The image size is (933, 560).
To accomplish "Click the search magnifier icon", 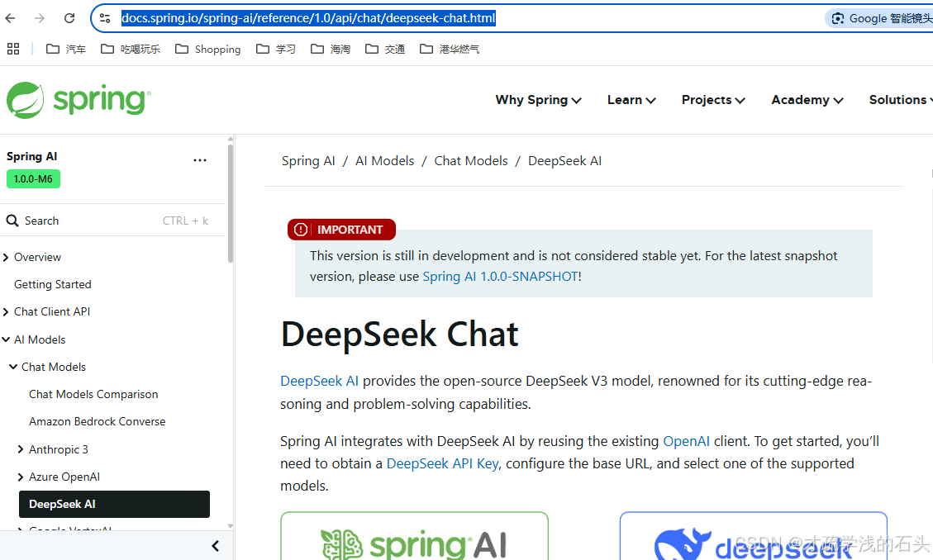I will click(x=12, y=221).
